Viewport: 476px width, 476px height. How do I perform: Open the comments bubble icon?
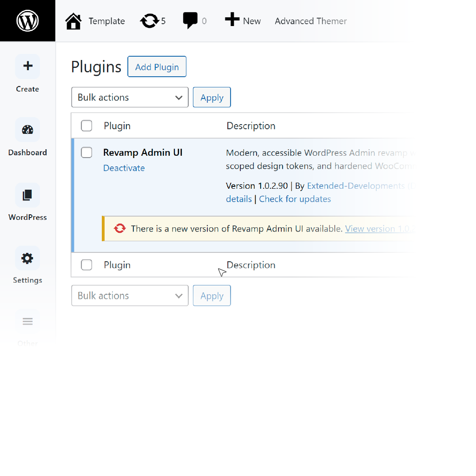[x=190, y=21]
